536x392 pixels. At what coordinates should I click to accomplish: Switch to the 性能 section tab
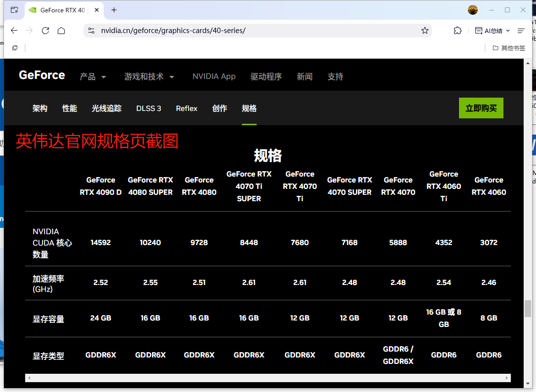[70, 108]
